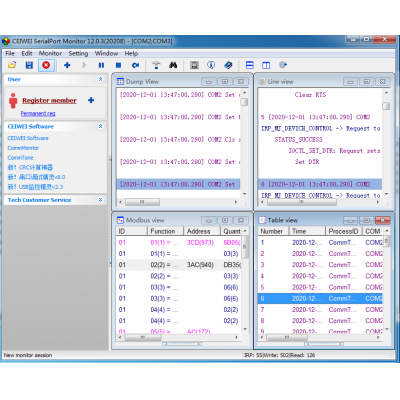400x400 pixels.
Task: Select row number 3 in Table view
Action: tap(320, 265)
